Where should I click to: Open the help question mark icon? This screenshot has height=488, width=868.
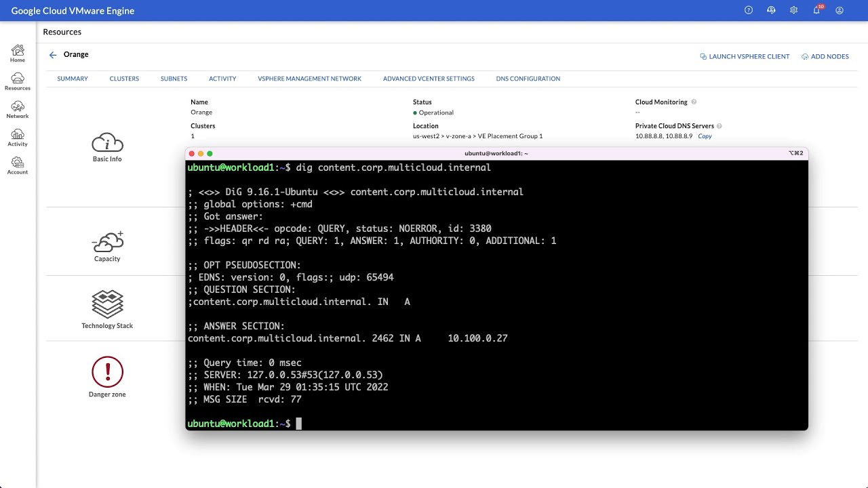coord(748,9)
